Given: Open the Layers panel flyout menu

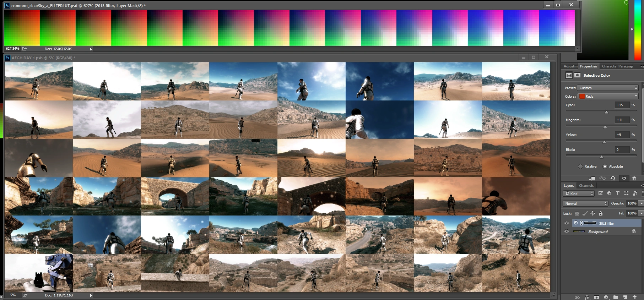Looking at the screenshot, I should (x=642, y=186).
